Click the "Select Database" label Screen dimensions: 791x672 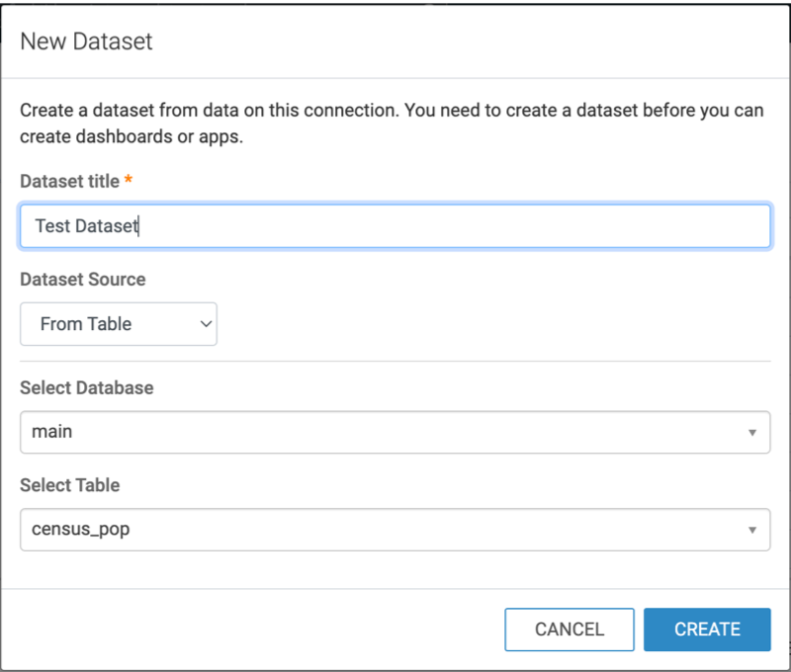tap(87, 387)
